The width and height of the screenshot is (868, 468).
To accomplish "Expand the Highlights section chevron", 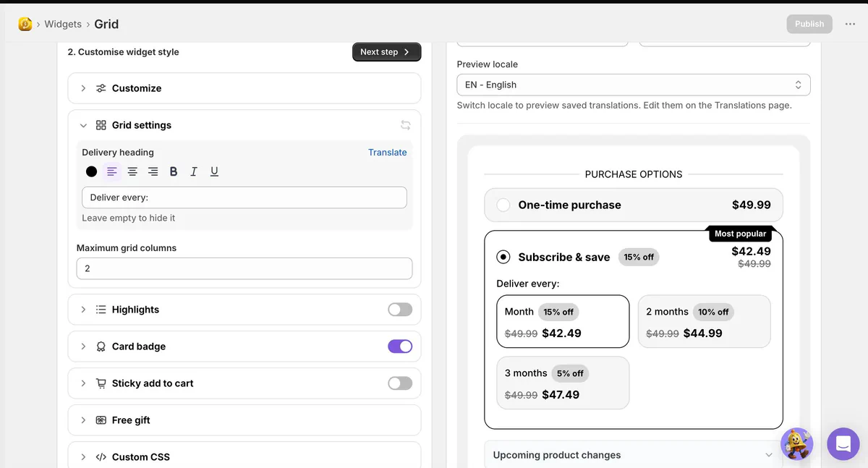I will 83,310.
